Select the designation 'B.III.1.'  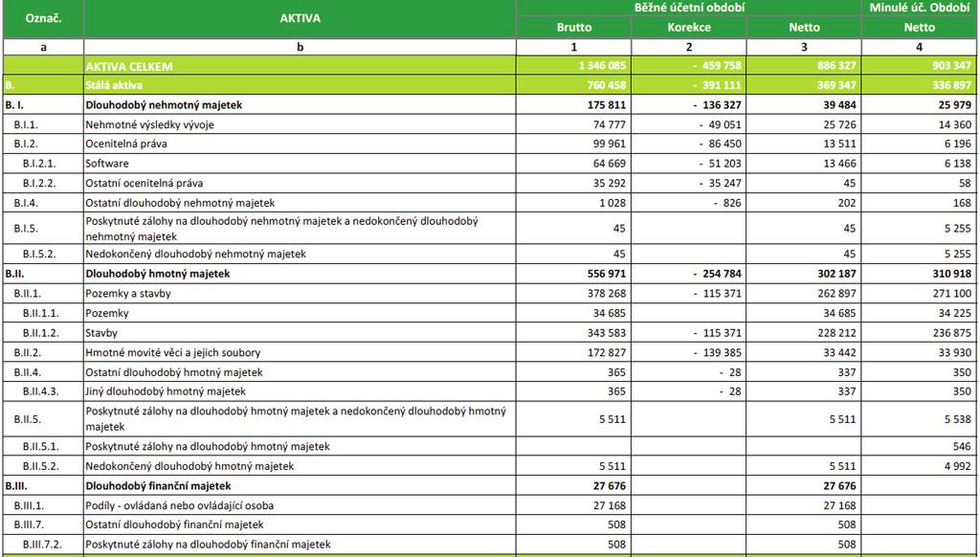(x=29, y=505)
